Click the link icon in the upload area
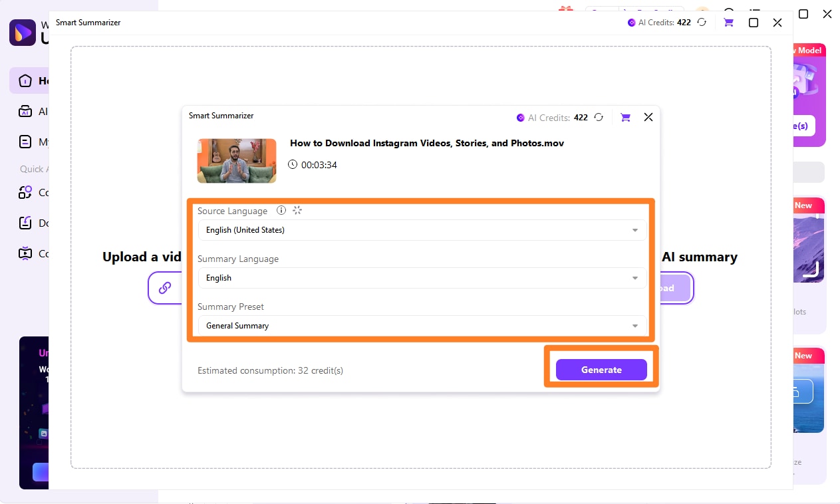 pos(165,288)
